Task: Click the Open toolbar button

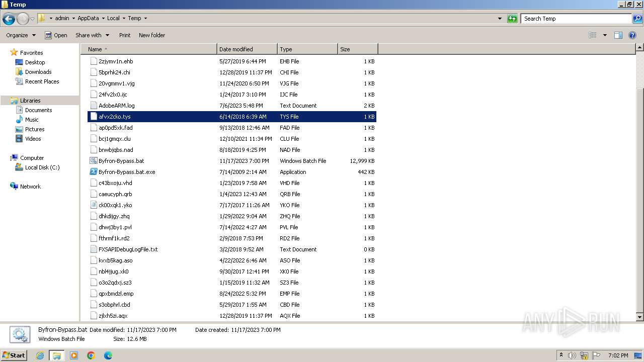Action: (56, 35)
